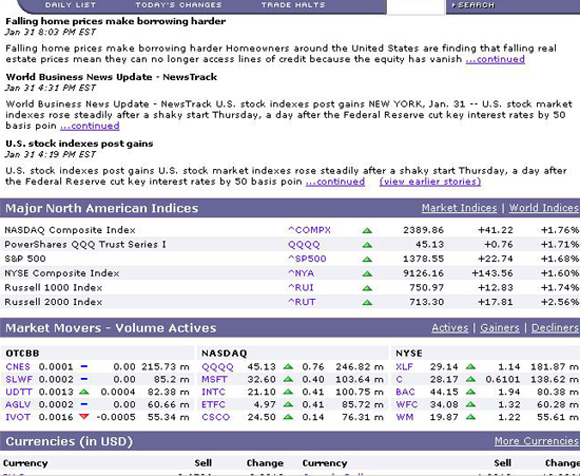Open the ^RUT symbol link
The width and height of the screenshot is (580, 476).
[301, 302]
